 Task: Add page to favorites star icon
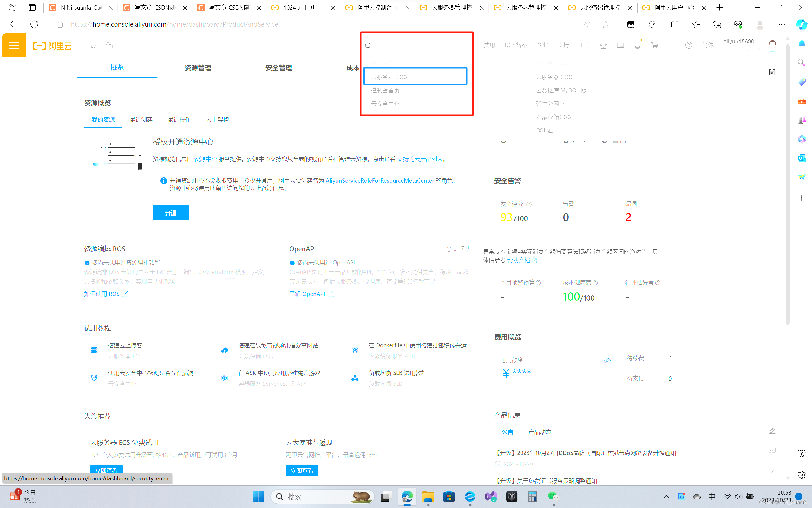click(x=606, y=24)
